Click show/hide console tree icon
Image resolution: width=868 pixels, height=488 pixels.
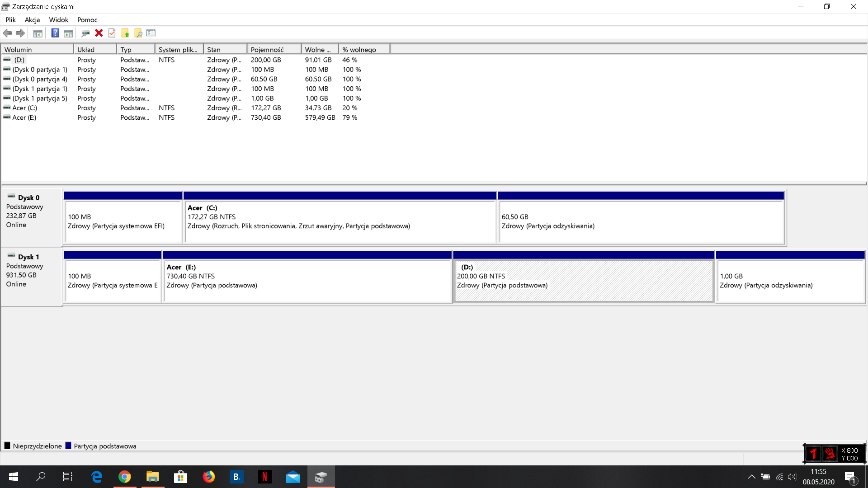(x=38, y=33)
